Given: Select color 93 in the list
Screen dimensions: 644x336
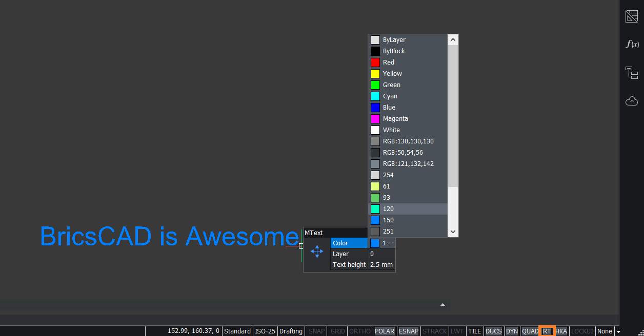Looking at the screenshot, I should (408, 198).
